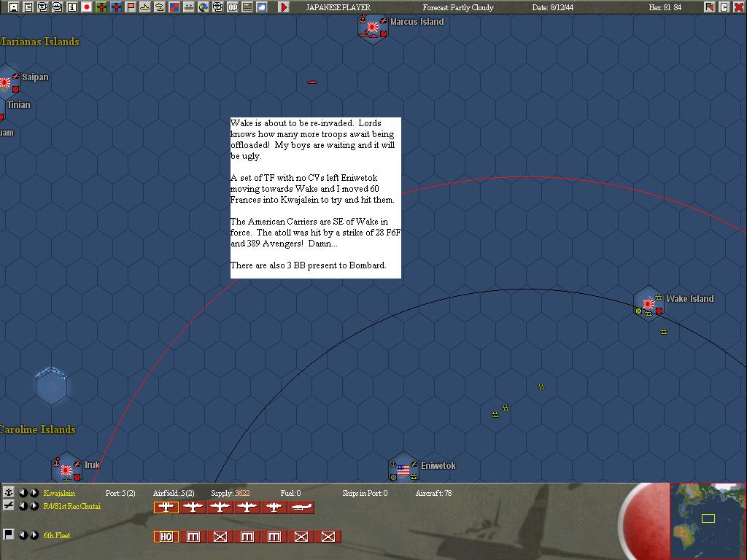Click the 'C' toolbar button

coord(724,7)
